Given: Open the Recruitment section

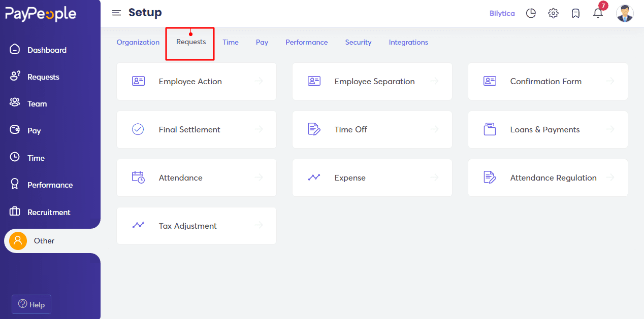Looking at the screenshot, I should tap(48, 211).
